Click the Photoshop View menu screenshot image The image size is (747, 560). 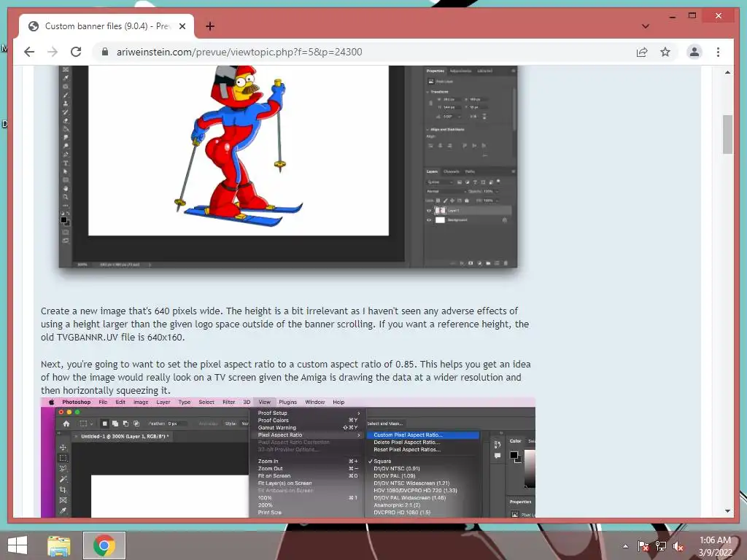tap(287, 457)
